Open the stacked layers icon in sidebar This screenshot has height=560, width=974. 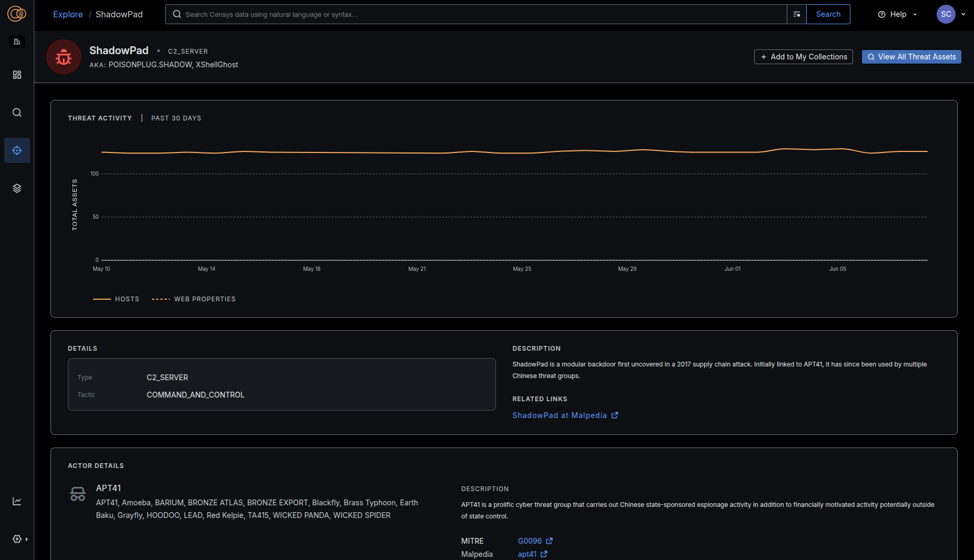(x=17, y=188)
